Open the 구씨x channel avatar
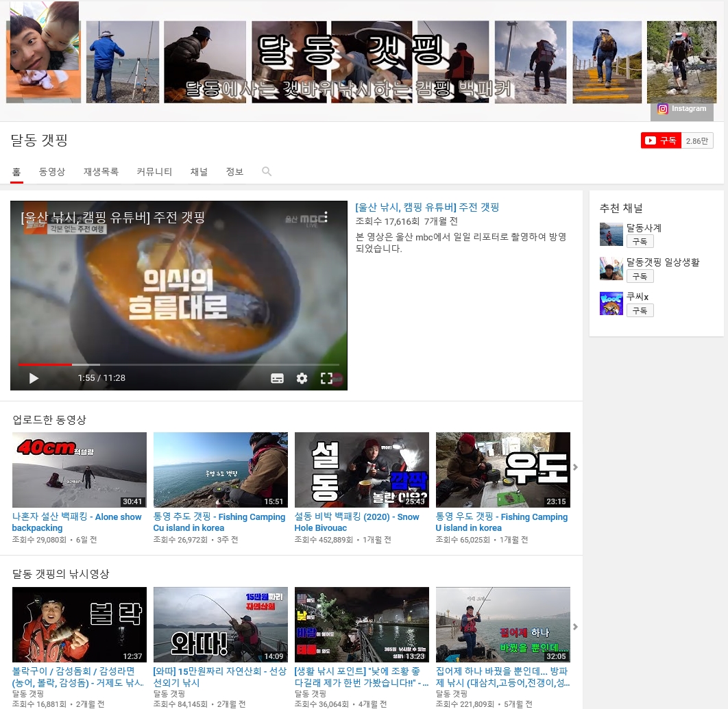Image resolution: width=728 pixels, height=709 pixels. 611,303
